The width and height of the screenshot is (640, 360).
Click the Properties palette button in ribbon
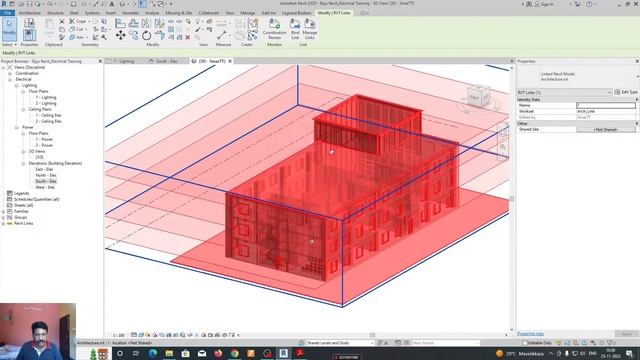29,35
